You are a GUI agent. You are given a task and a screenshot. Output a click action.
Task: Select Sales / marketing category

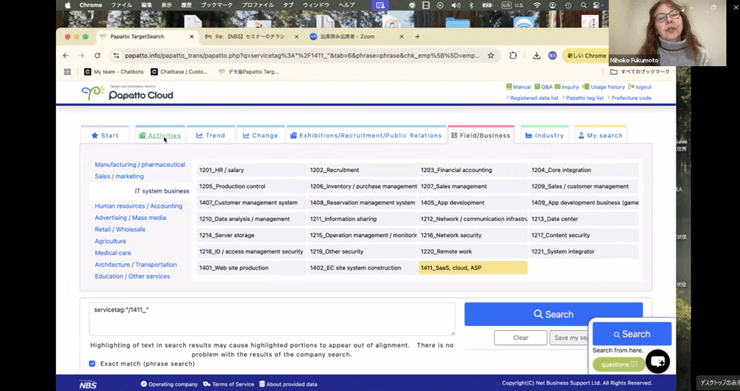[119, 176]
